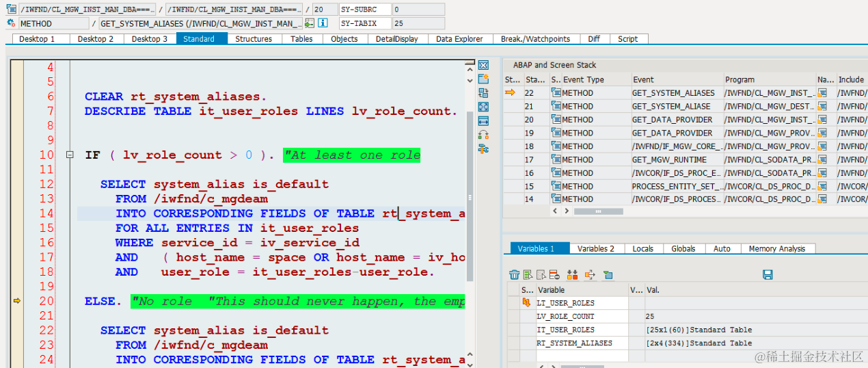Open the Globals variables tab
The width and height of the screenshot is (868, 368).
(683, 248)
